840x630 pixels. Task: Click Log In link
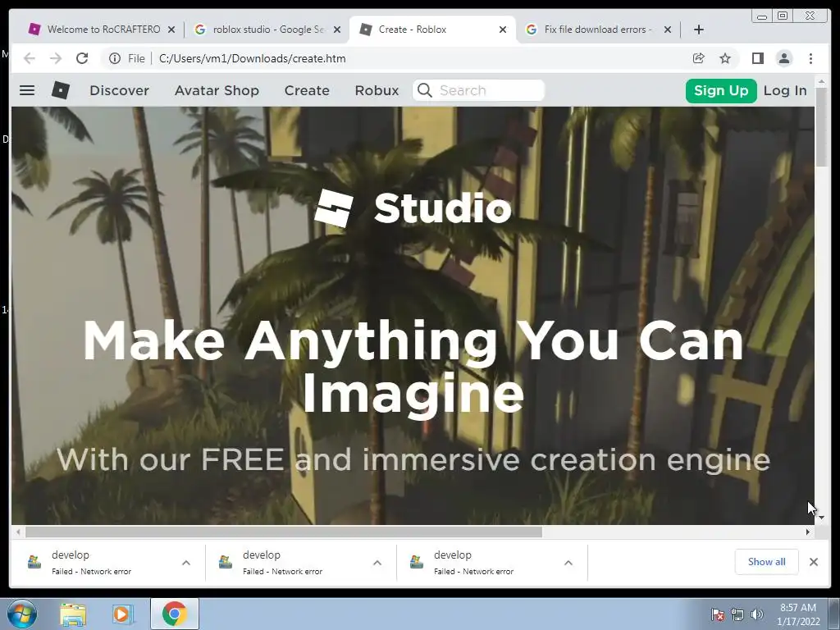click(x=785, y=90)
